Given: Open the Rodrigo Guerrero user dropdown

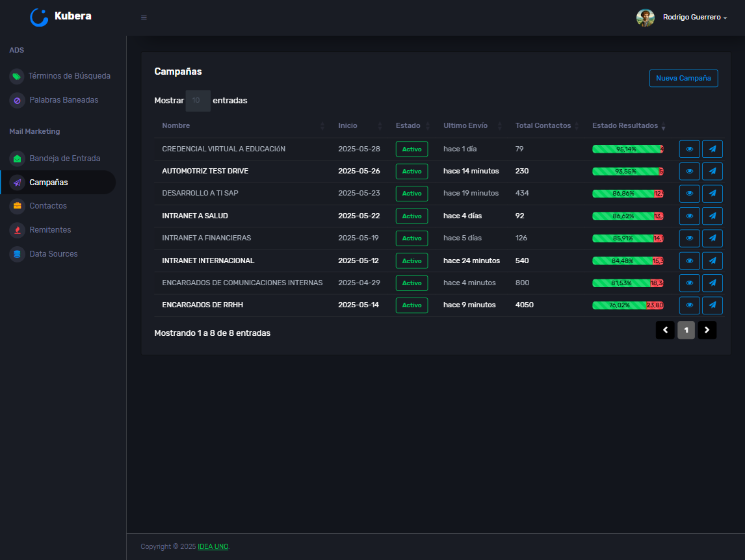Looking at the screenshot, I should click(x=694, y=18).
